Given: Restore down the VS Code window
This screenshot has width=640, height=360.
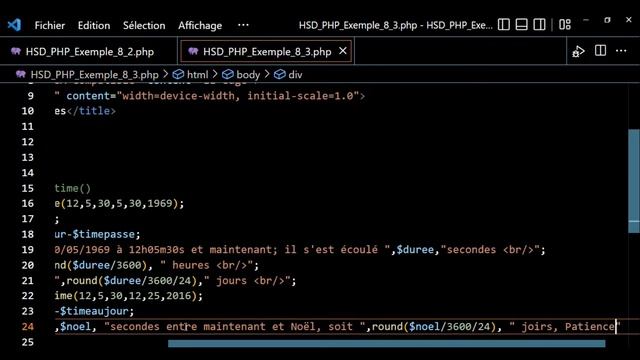Looking at the screenshot, I should (607, 20).
